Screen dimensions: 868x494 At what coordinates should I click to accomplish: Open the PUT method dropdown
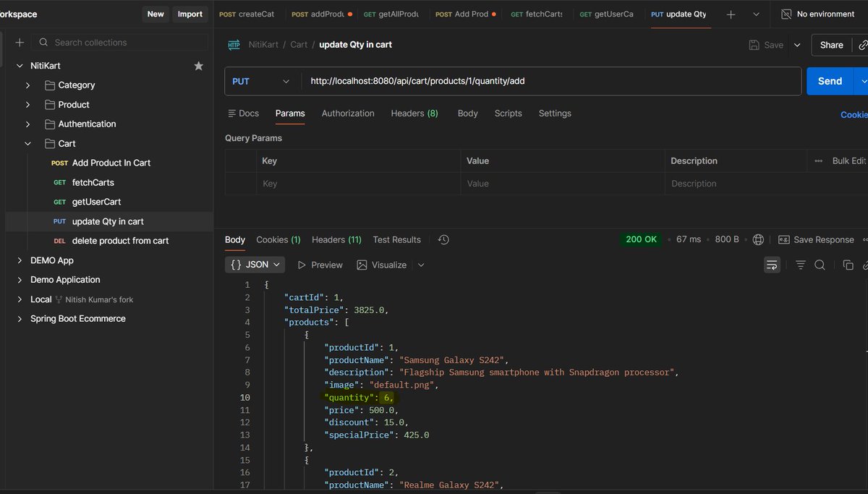click(262, 82)
